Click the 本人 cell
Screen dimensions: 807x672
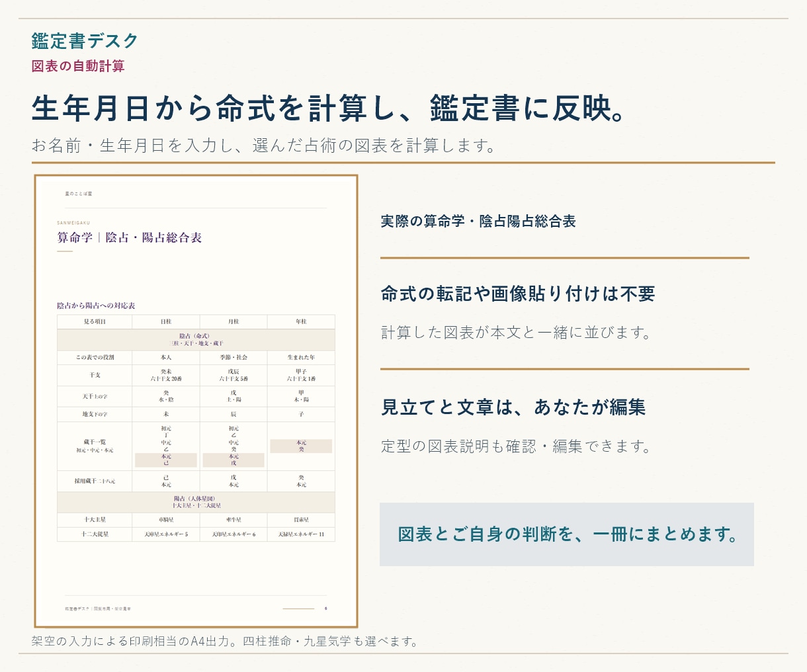(166, 357)
